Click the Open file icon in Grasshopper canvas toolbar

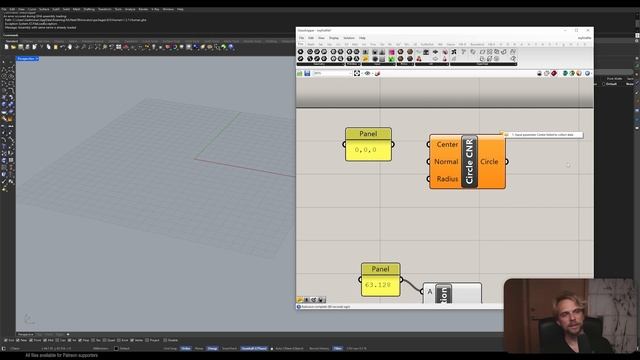300,73
